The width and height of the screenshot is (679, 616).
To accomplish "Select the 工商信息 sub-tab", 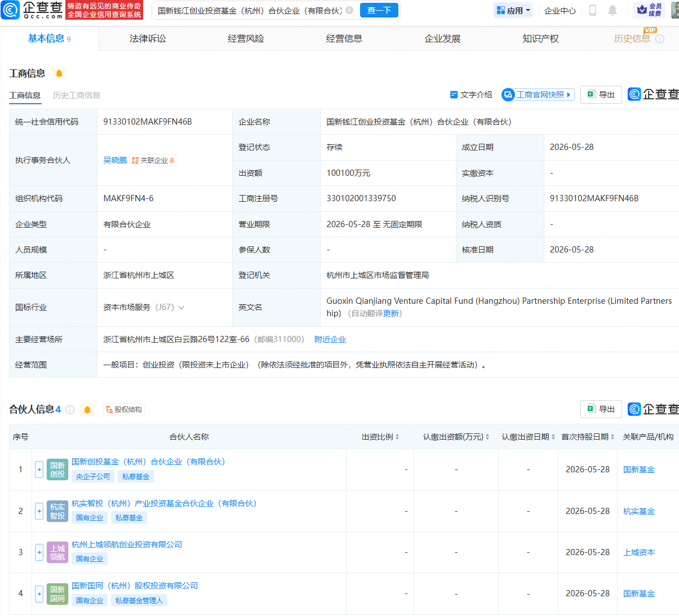I will (25, 95).
